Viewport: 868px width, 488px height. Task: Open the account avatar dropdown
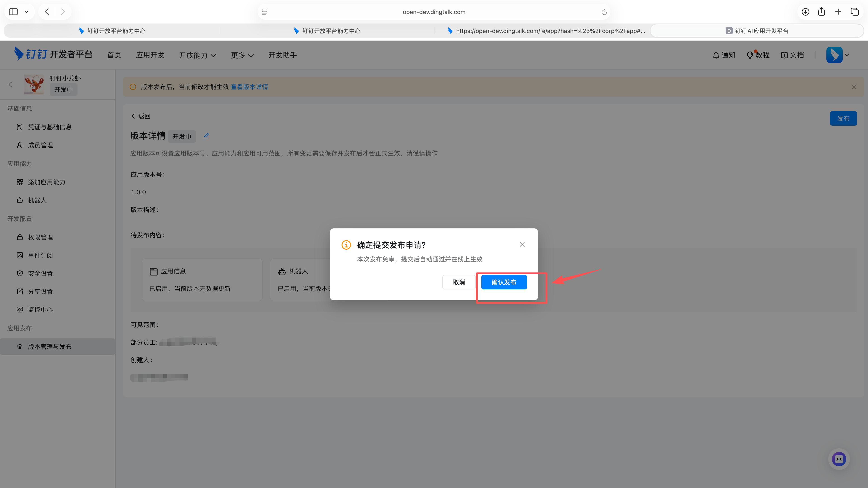point(838,55)
